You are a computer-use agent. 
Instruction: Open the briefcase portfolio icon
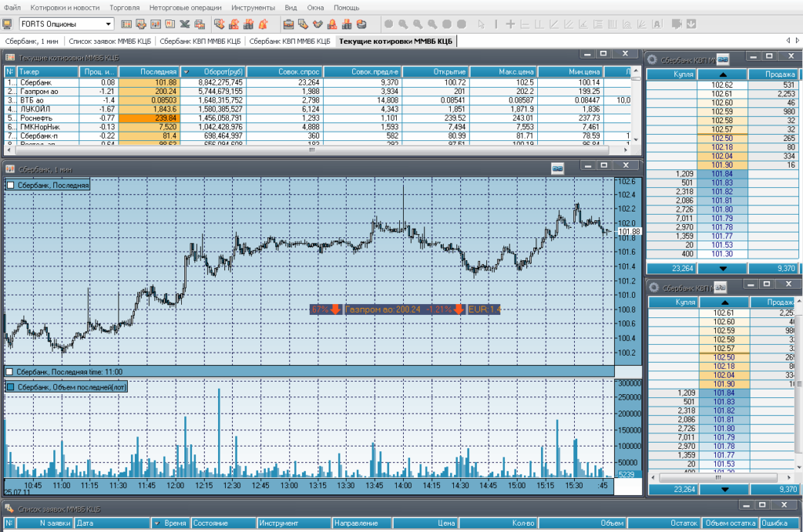click(x=289, y=24)
